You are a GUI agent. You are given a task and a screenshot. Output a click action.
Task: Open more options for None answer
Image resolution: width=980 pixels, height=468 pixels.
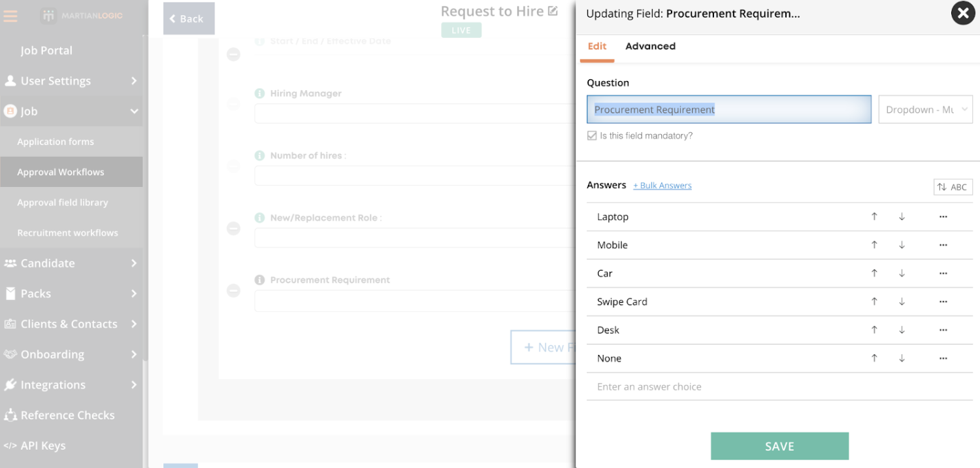pos(943,358)
